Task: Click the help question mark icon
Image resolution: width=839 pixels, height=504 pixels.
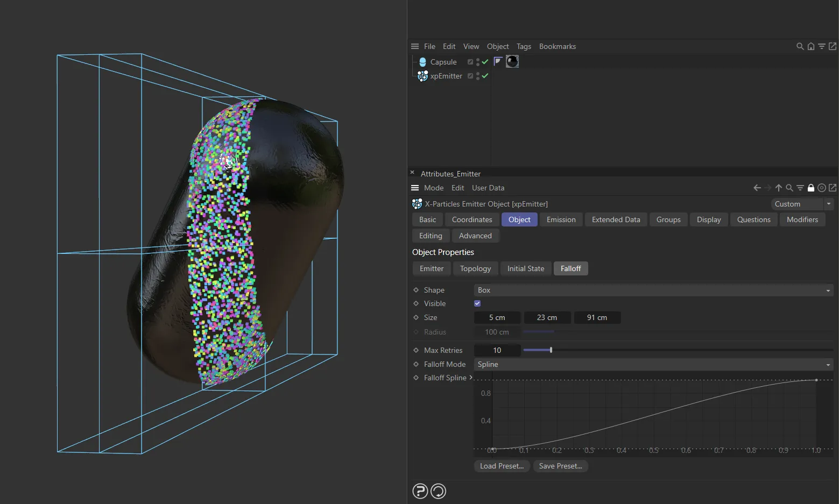Action: click(x=420, y=491)
